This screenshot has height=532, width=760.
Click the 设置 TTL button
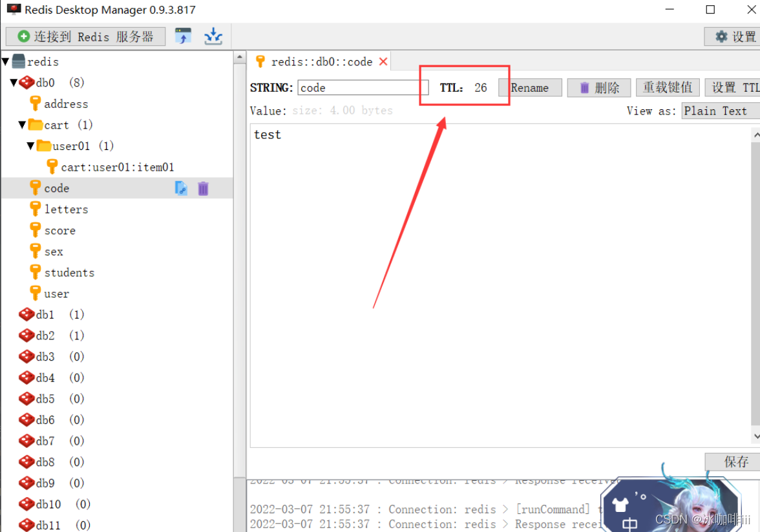[x=733, y=88]
